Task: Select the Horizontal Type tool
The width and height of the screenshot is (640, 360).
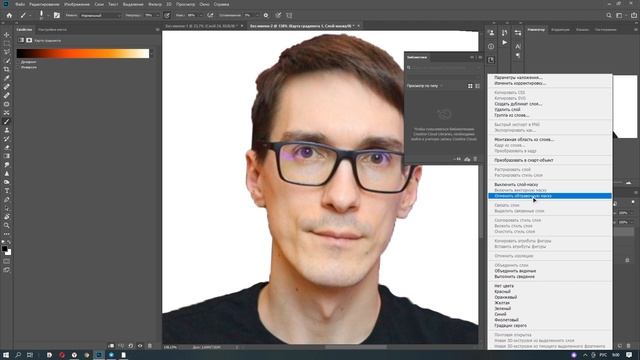Action: (7, 191)
